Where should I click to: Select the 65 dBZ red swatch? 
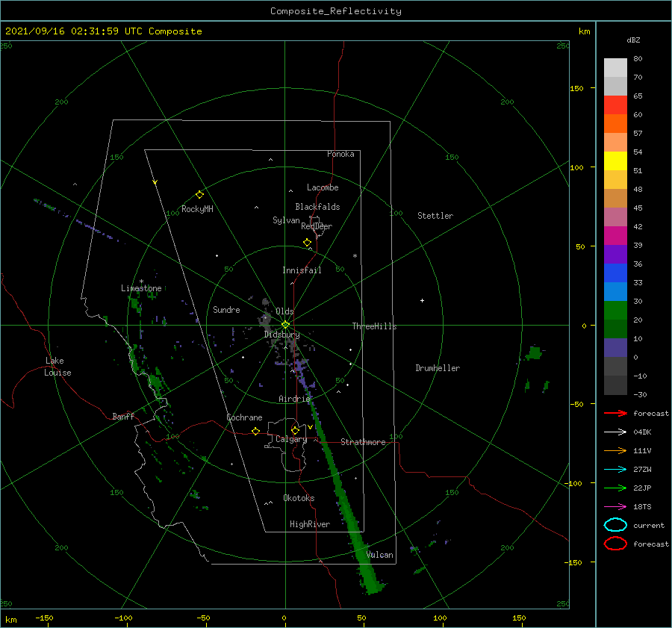615,105
